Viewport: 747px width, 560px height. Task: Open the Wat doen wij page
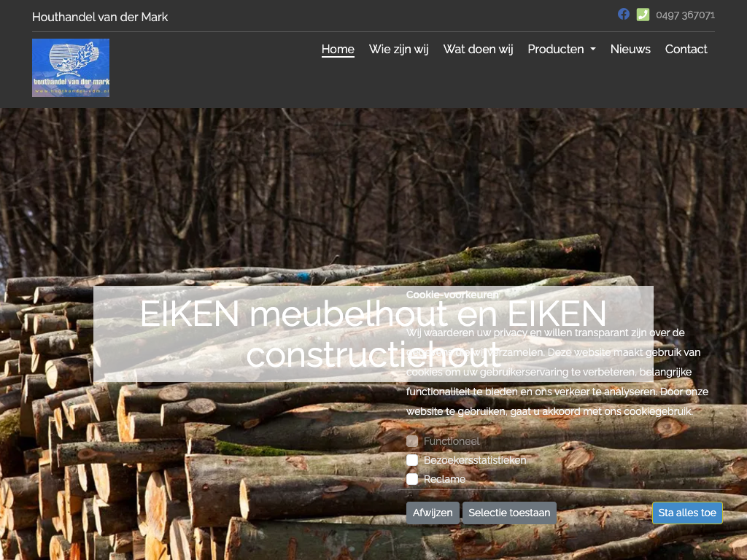(478, 50)
